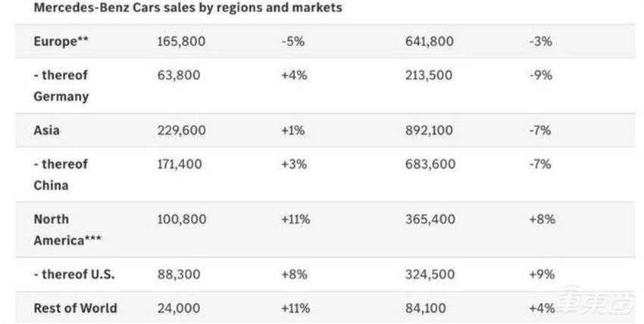Click the "- thereof U.S." row label
This screenshot has height=324, width=644.
click(74, 274)
